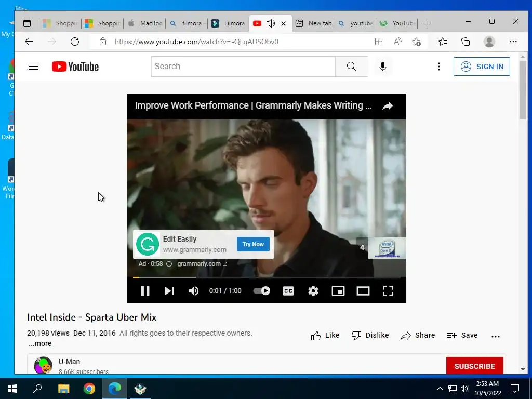
Task: Open File Explorer from taskbar
Action: pyautogui.click(x=63, y=389)
